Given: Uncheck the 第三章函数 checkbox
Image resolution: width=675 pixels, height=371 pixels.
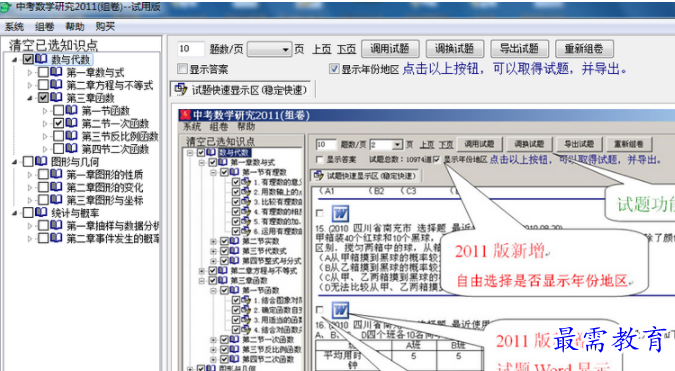Looking at the screenshot, I should pos(43,98).
